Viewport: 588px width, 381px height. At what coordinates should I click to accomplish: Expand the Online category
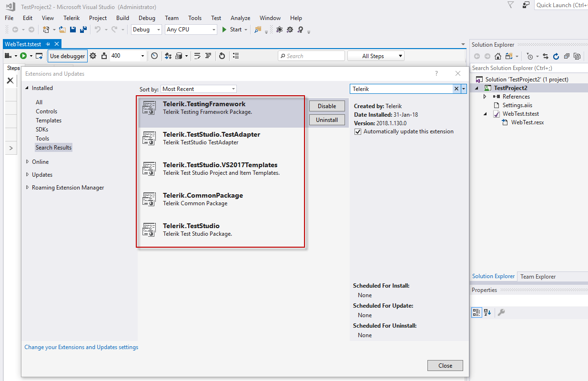27,162
